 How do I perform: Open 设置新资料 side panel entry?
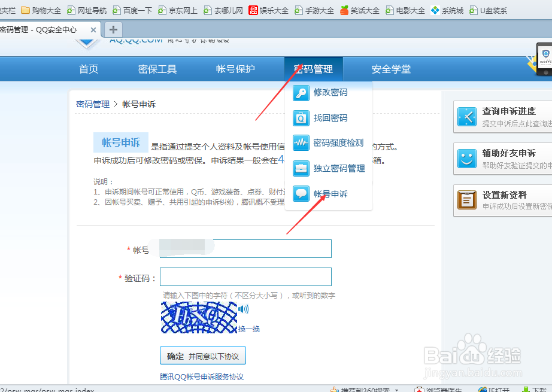503,200
